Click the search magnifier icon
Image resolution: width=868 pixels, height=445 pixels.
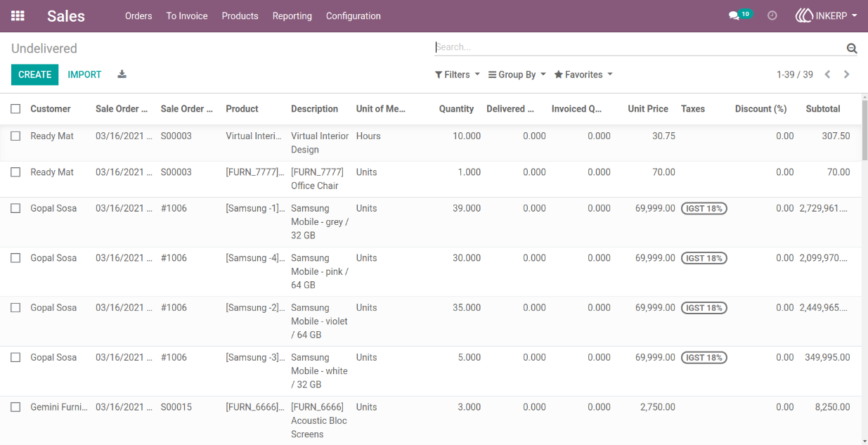tap(852, 48)
